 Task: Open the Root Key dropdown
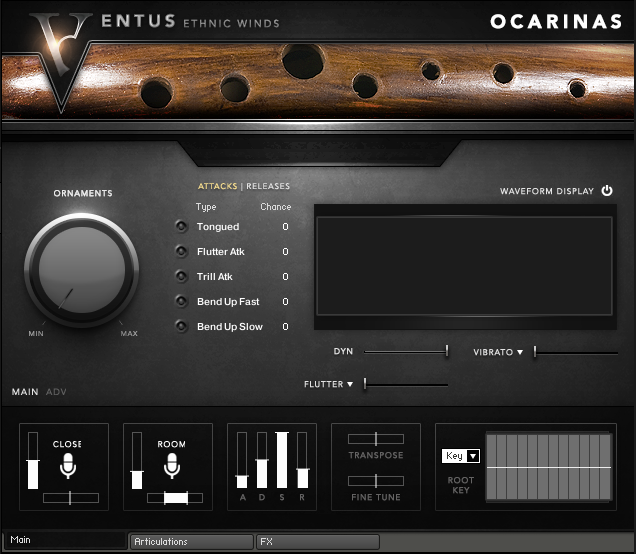tap(461, 456)
